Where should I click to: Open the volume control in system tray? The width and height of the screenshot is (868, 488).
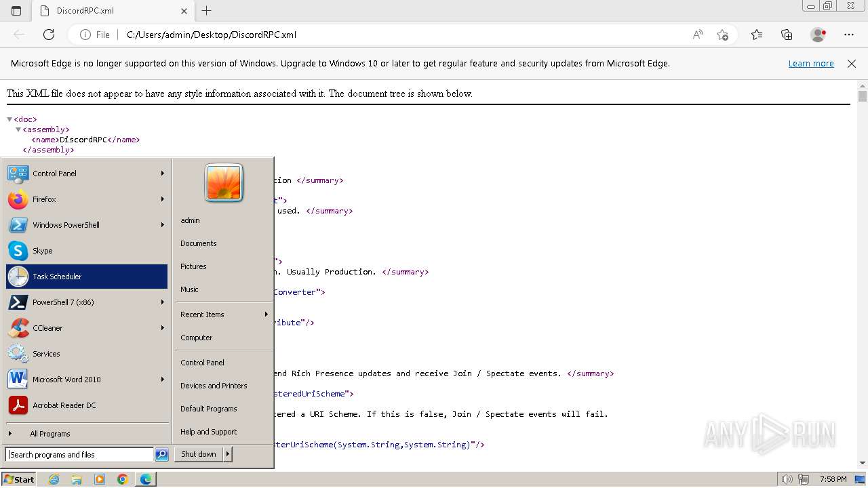click(x=787, y=479)
